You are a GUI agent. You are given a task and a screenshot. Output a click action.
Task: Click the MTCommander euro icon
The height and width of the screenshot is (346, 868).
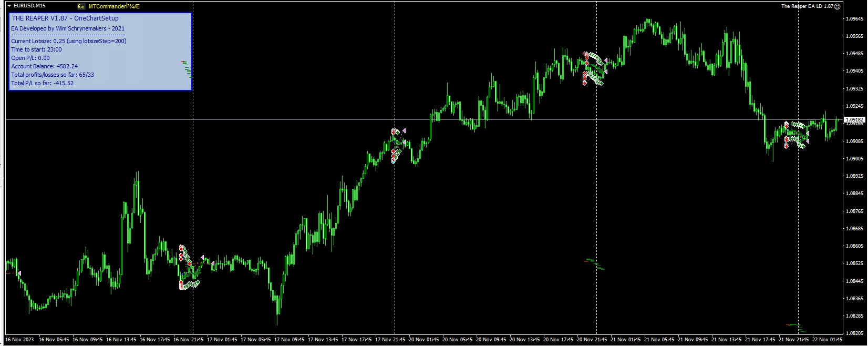[x=80, y=6]
